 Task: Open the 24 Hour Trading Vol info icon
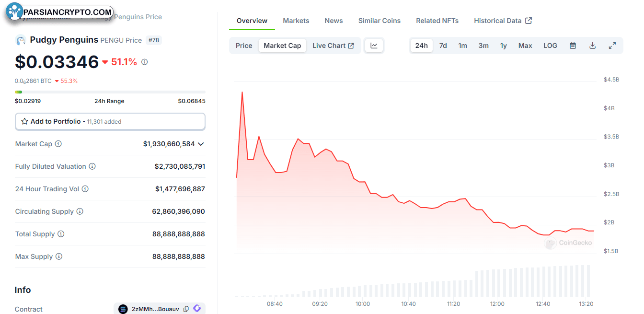[85, 189]
